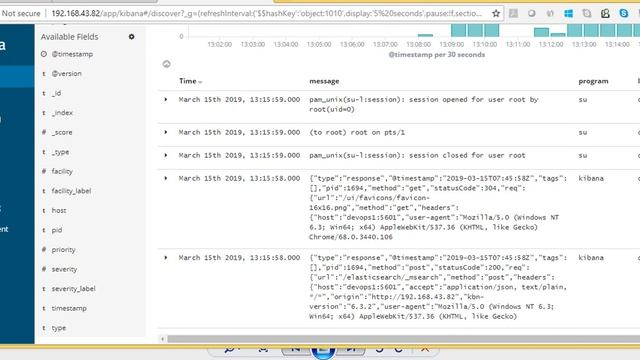Image resolution: width=640 pixels, height=360 pixels.
Task: Select the severity_label field
Action: [73, 289]
